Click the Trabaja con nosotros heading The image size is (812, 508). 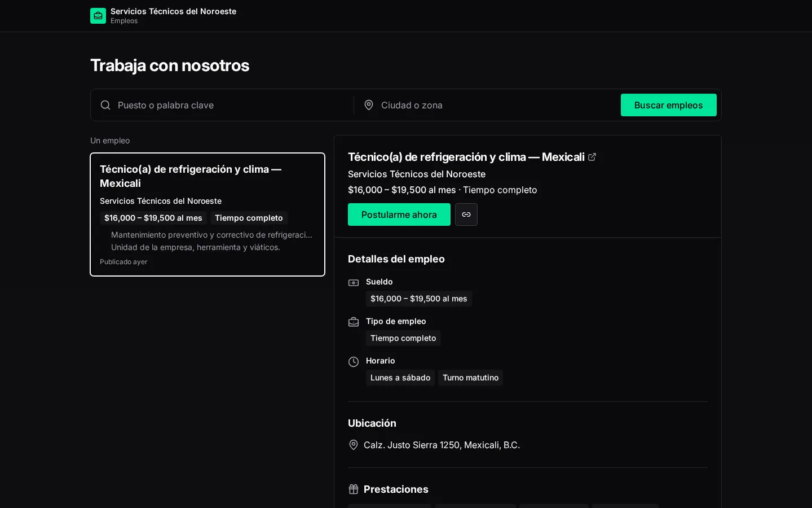170,65
